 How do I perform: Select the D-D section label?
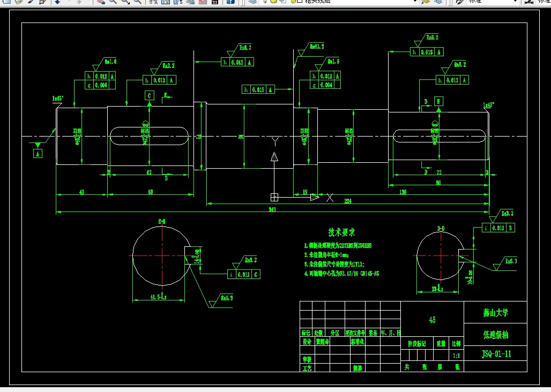pos(441,229)
